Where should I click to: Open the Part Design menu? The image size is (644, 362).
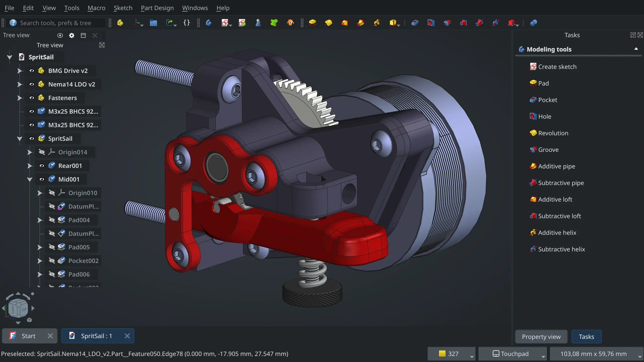157,8
